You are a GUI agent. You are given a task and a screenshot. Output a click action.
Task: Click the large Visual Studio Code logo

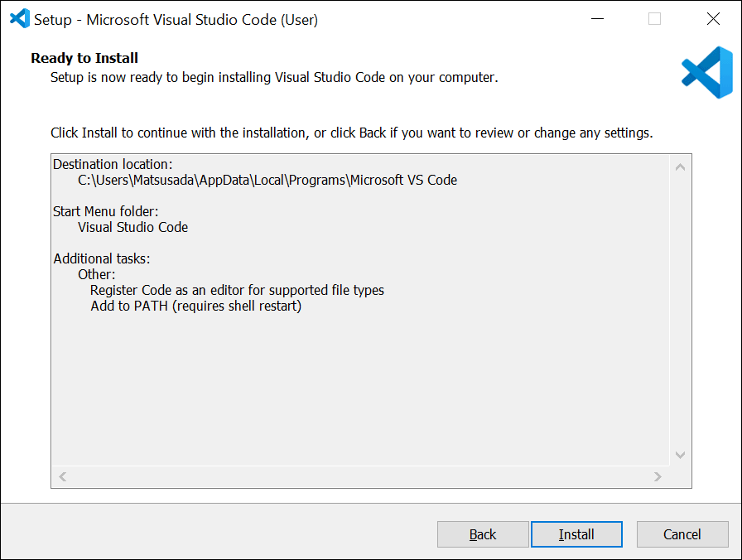(706, 73)
